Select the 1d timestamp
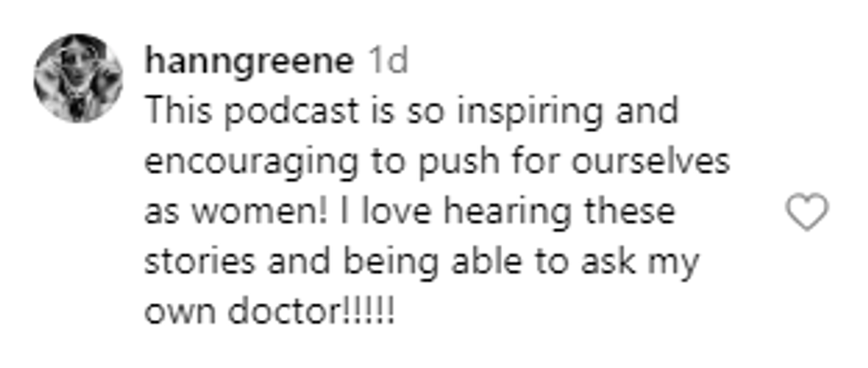The height and width of the screenshot is (368, 868). tap(389, 60)
